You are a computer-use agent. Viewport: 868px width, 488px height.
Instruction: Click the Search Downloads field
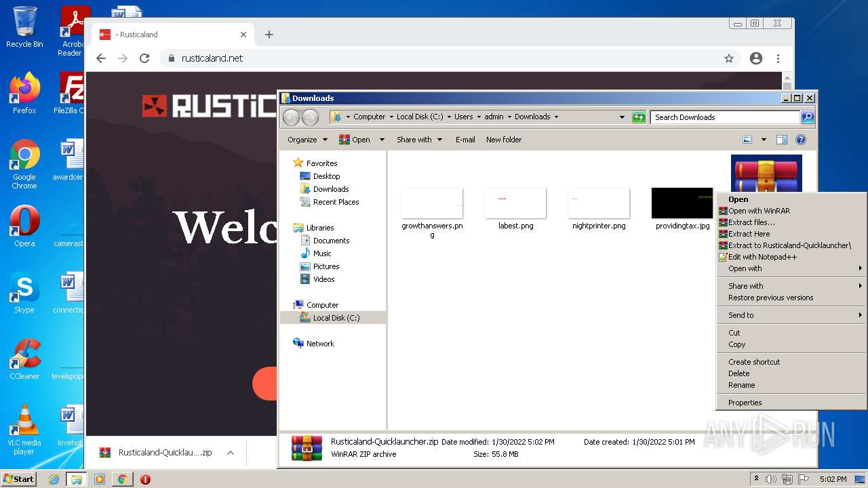pos(725,117)
